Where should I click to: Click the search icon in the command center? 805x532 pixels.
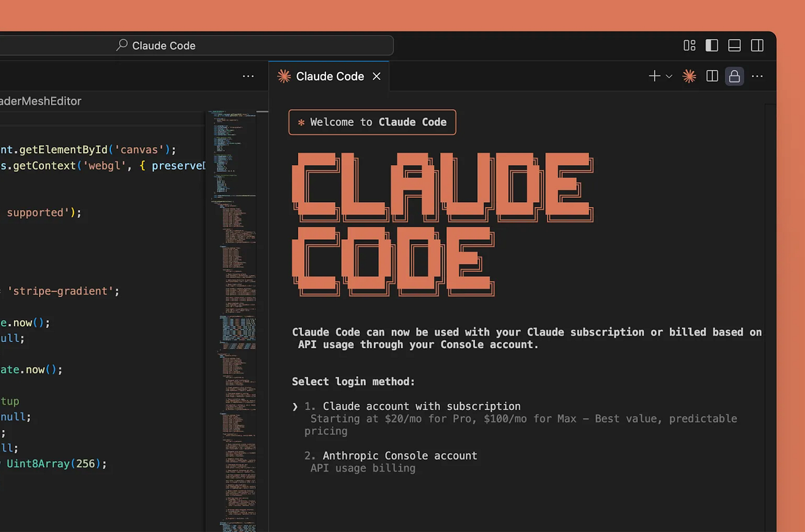121,45
